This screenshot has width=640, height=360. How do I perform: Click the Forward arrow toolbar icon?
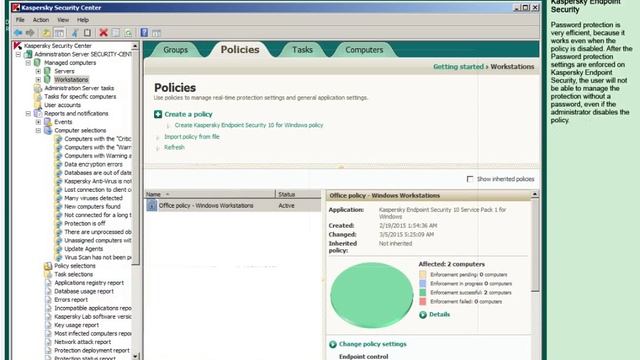pyautogui.click(x=30, y=32)
